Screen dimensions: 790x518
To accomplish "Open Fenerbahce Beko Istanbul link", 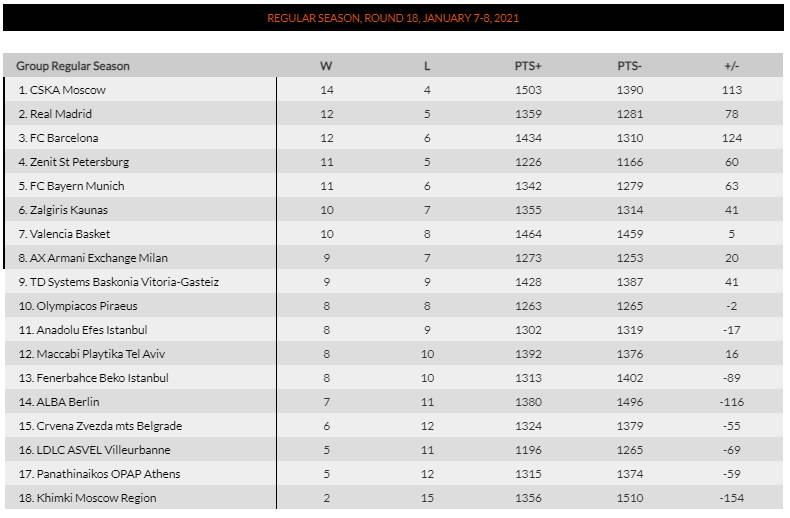I will (93, 378).
